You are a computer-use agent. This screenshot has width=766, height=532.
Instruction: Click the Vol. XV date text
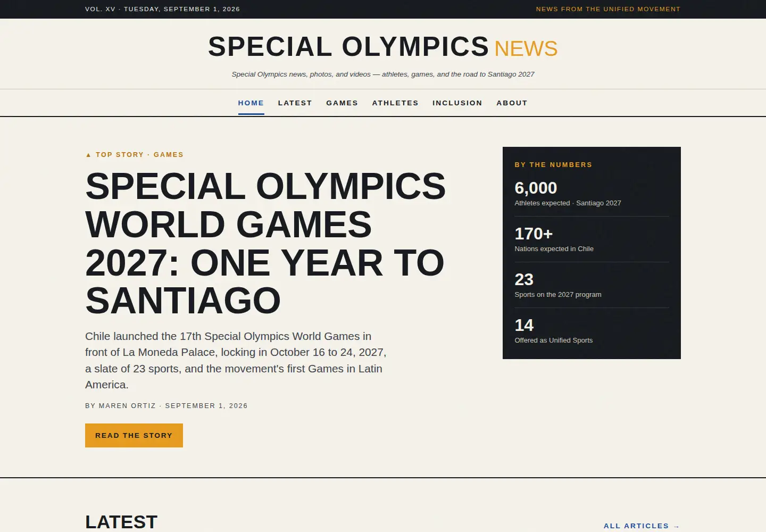pos(162,9)
